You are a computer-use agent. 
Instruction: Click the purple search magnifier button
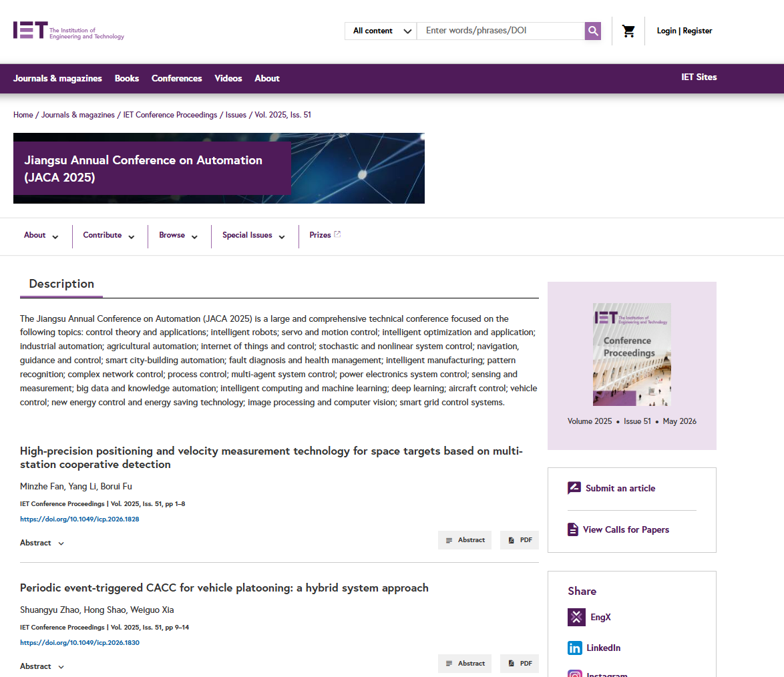tap(592, 31)
